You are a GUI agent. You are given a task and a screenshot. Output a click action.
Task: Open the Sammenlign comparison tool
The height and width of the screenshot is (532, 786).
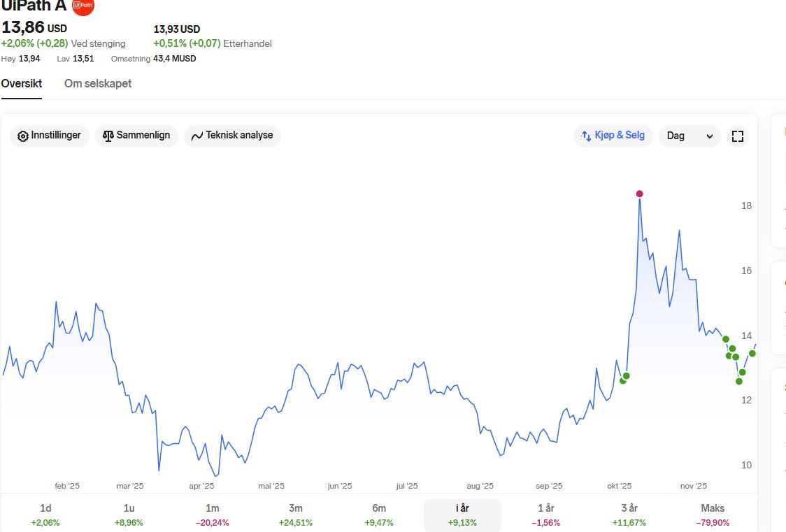point(136,136)
